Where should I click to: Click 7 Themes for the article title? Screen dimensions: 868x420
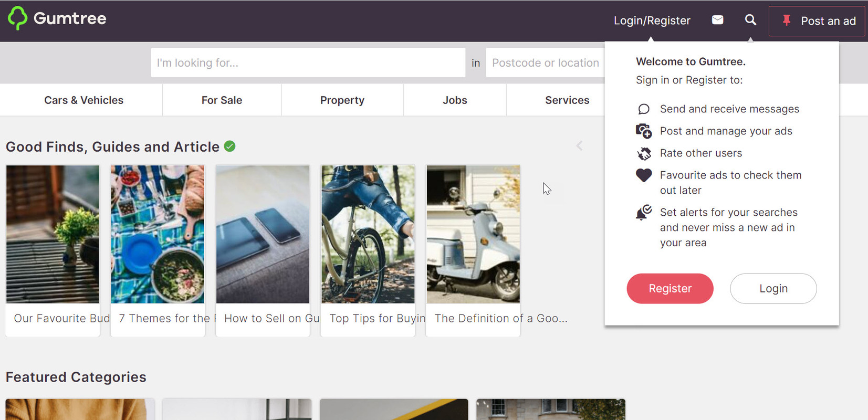[x=168, y=318]
